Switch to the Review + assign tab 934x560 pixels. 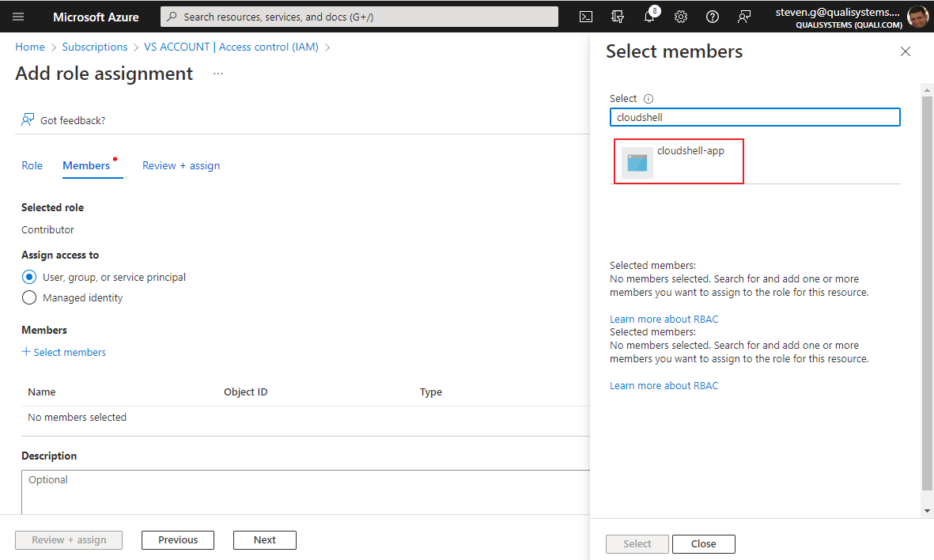click(x=181, y=165)
